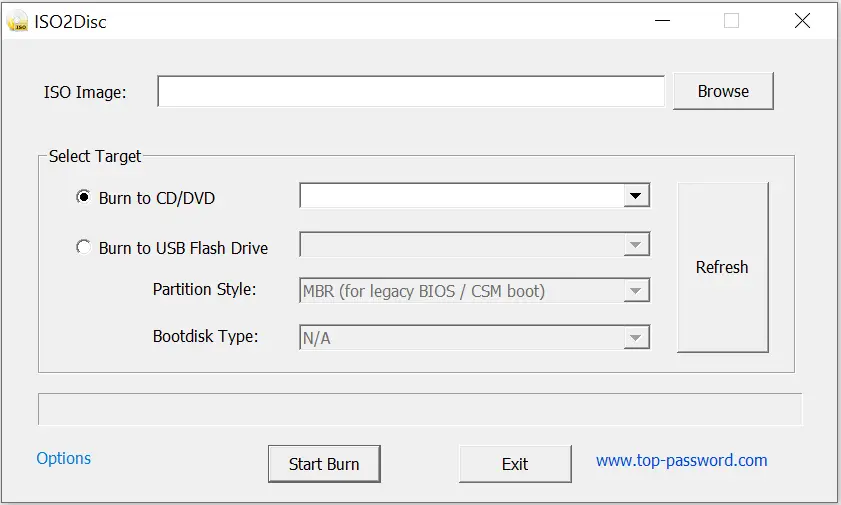Browse for an ISO image file

point(723,91)
